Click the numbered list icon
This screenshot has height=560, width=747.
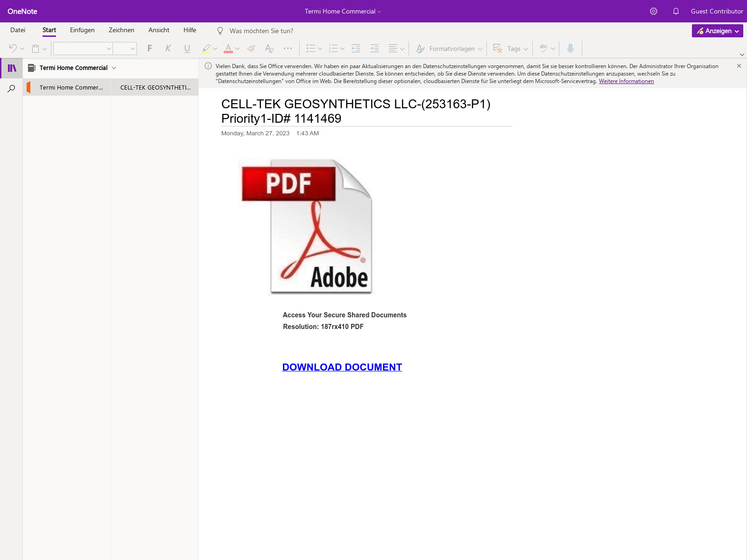pos(333,48)
